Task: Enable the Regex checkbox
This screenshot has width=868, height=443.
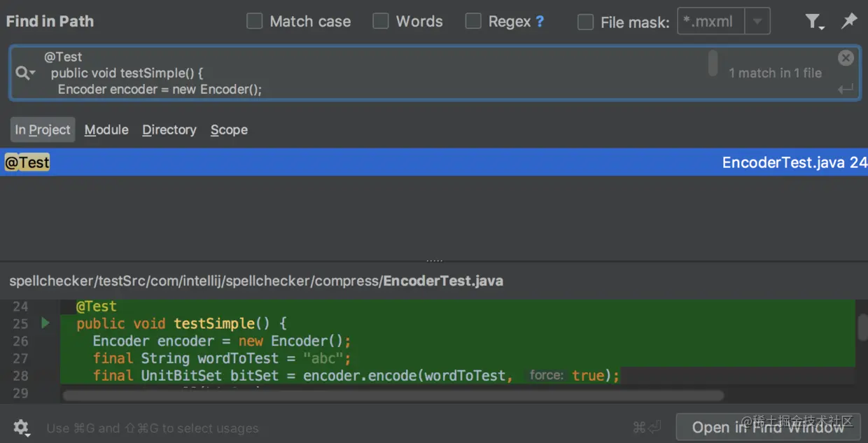Action: click(x=473, y=21)
